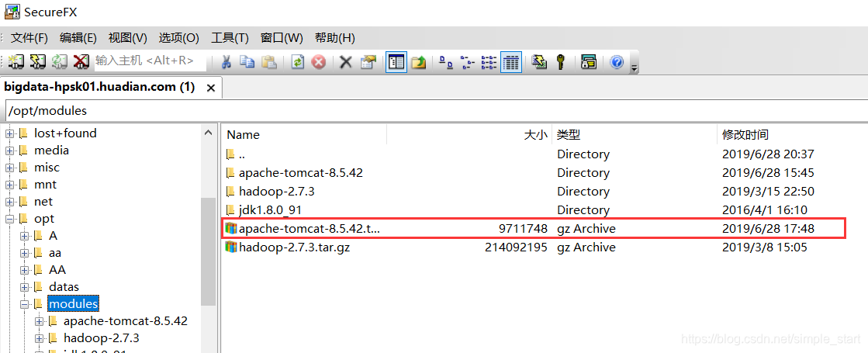Click the Delete X icon

coord(346,61)
